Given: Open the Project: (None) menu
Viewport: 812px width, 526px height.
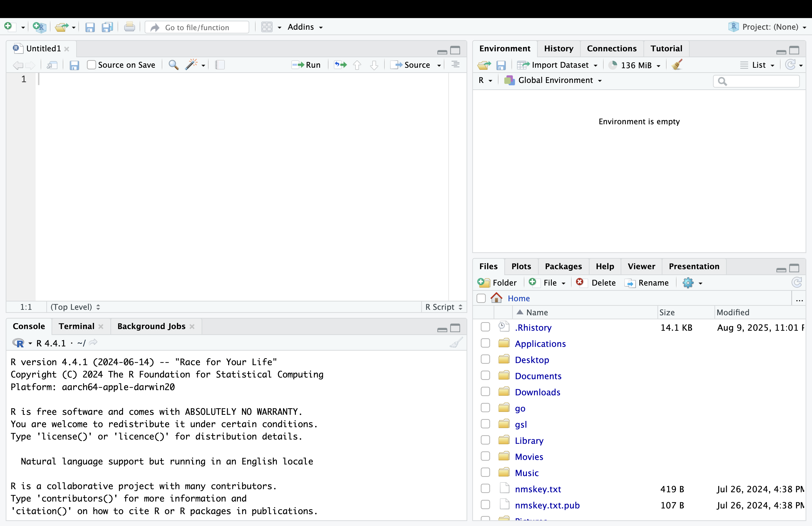Looking at the screenshot, I should (767, 27).
